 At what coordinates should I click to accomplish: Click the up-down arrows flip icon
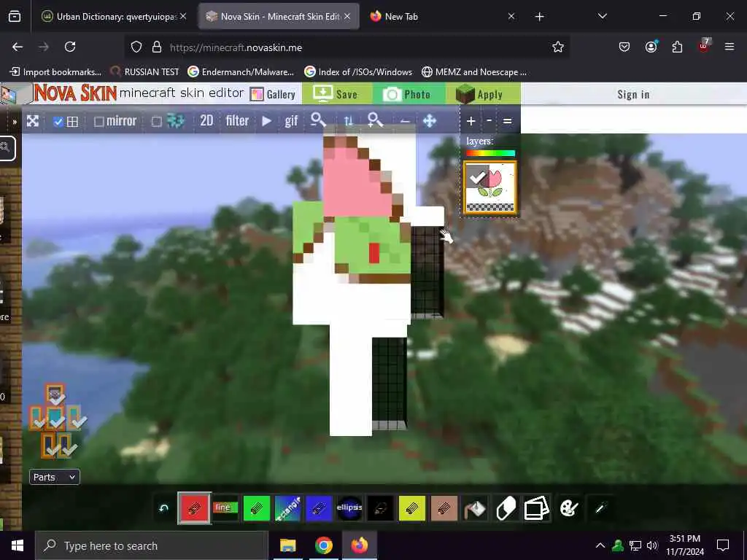pos(348,121)
